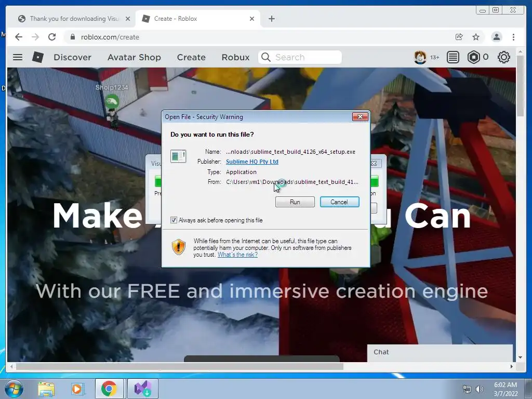Open Discover in the Roblox navbar
The height and width of the screenshot is (399, 532).
[x=72, y=57]
